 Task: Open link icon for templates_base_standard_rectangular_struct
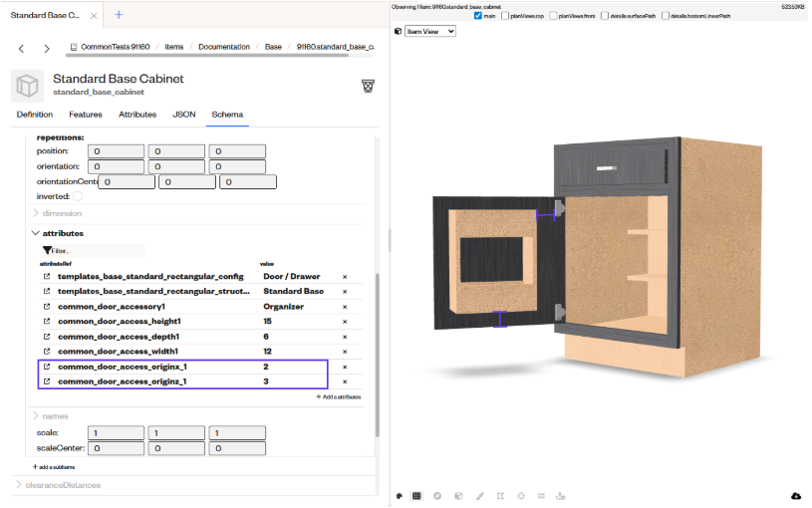[x=47, y=292]
